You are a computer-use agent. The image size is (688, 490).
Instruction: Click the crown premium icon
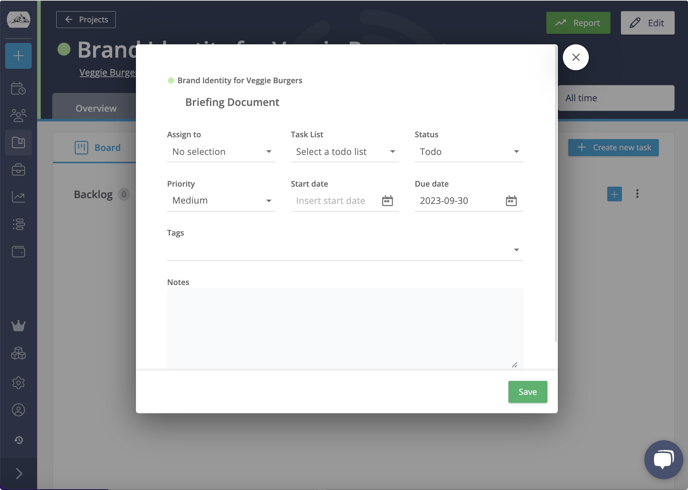(x=18, y=325)
